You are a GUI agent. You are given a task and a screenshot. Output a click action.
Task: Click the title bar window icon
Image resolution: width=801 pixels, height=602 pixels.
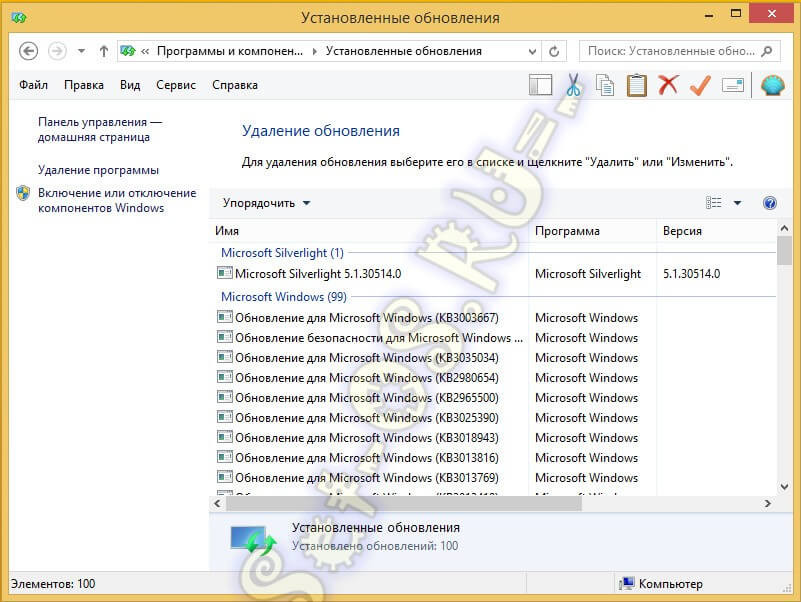19,18
